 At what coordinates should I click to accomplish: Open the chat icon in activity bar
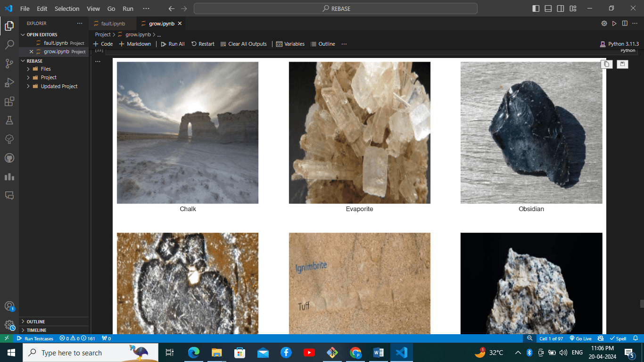[9, 195]
